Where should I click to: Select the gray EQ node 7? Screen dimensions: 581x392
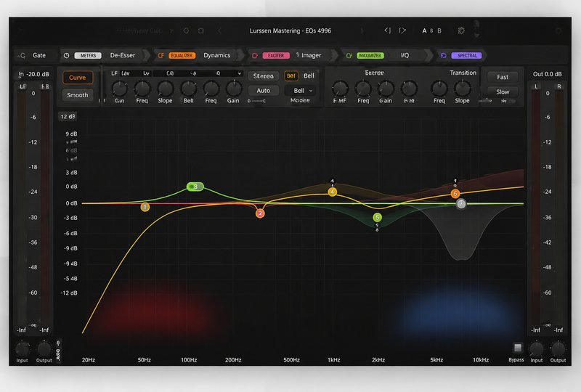point(461,203)
